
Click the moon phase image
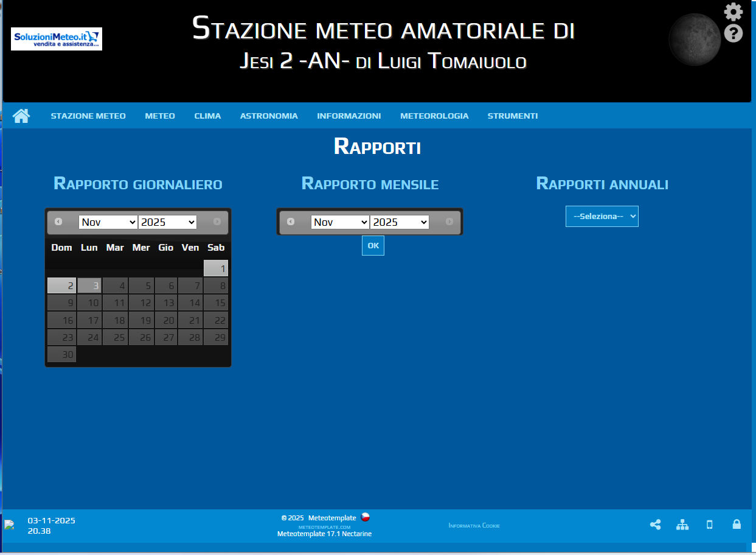(x=694, y=40)
